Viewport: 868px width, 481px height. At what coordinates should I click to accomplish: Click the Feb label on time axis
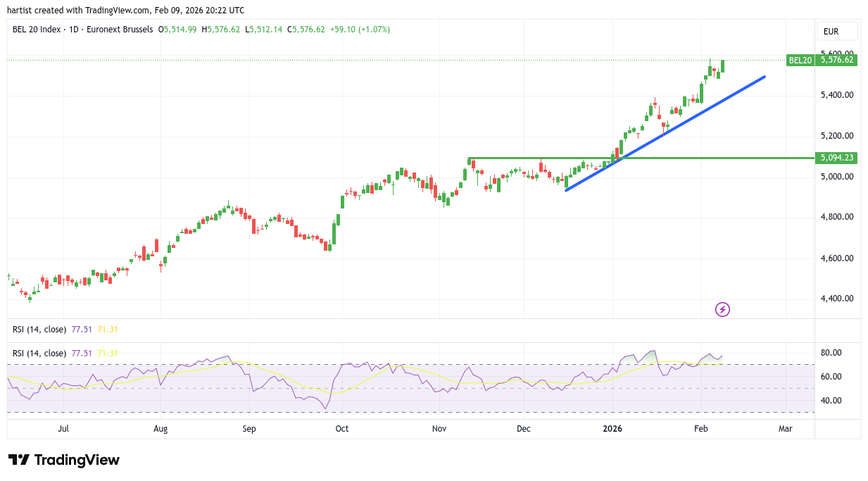coord(700,428)
